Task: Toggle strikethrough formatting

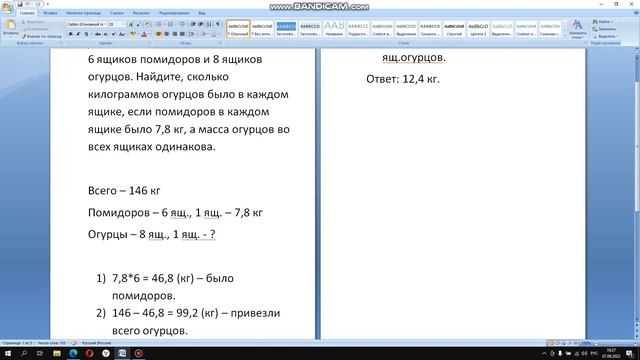Action: [x=98, y=34]
